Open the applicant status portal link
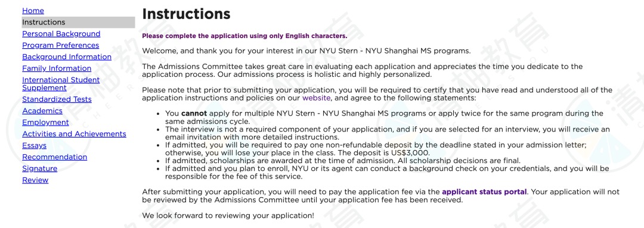The width and height of the screenshot is (644, 228). click(x=484, y=192)
